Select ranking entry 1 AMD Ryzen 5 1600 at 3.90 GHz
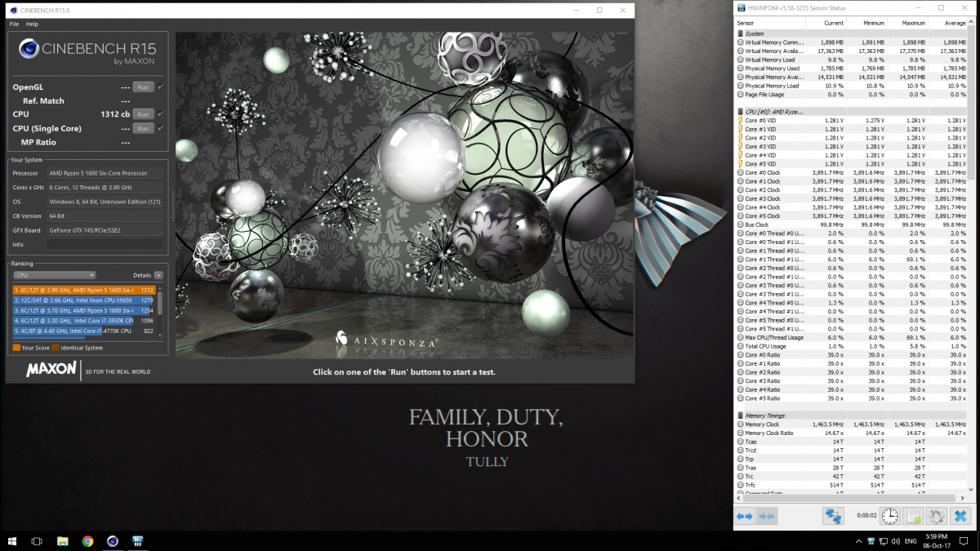The width and height of the screenshot is (980, 551). 84,290
